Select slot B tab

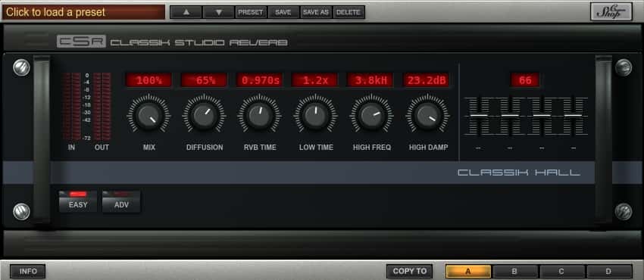click(515, 271)
